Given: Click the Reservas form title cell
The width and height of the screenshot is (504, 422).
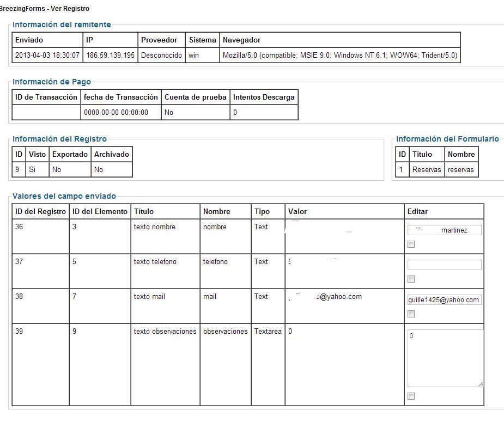Looking at the screenshot, I should click(x=427, y=169).
